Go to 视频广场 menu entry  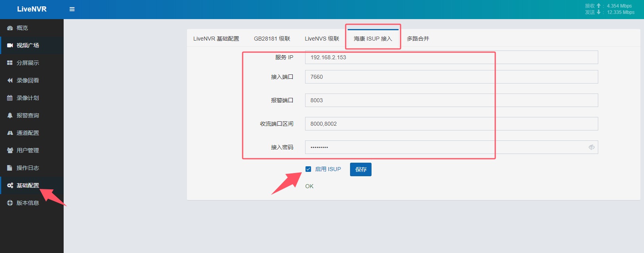tap(32, 45)
